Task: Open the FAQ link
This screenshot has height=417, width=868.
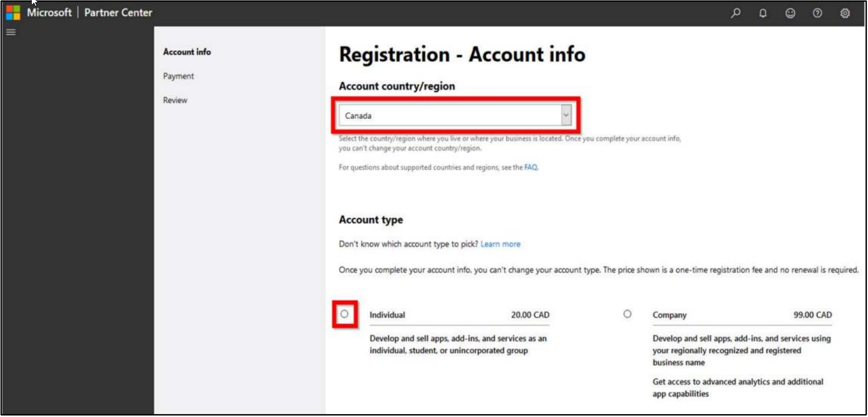Action: point(530,168)
